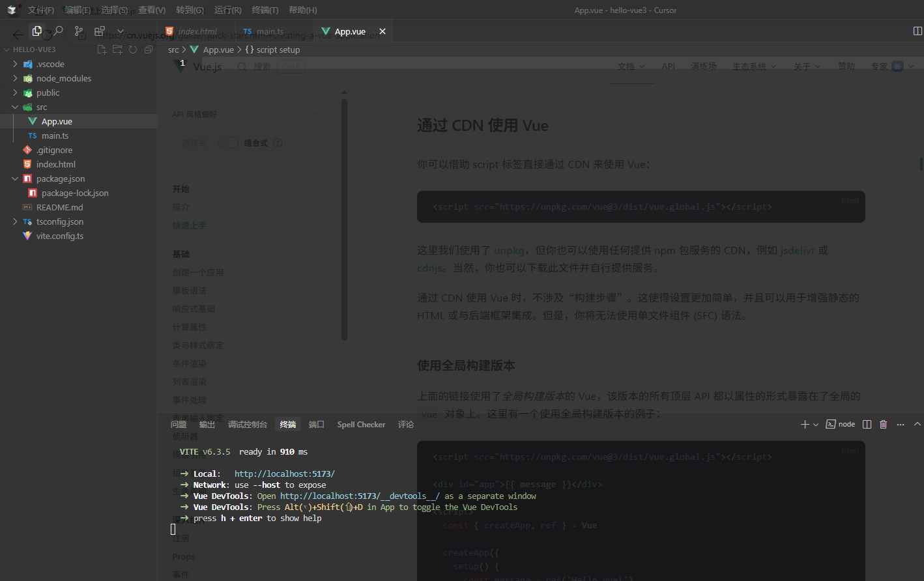Screen dimensions: 924x581
Task: Click the markdown icon beside README.md
Action: [x=27, y=207]
